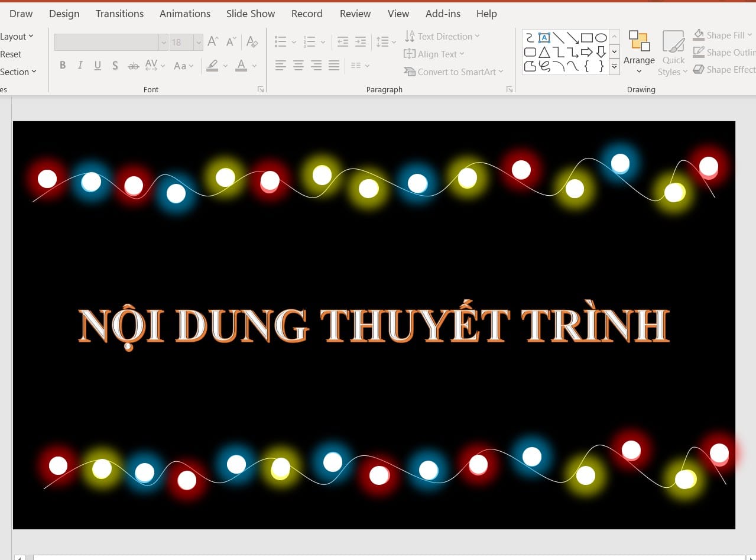The image size is (756, 560).
Task: Click the Reset slide button
Action: point(11,54)
